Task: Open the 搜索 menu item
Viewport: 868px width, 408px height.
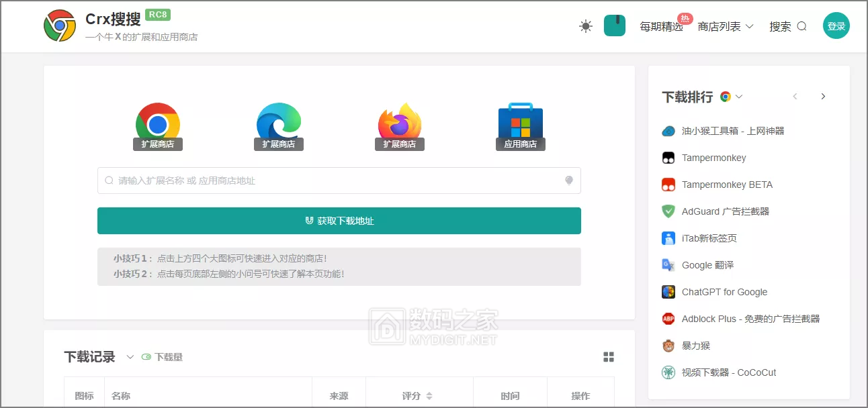Action: (x=787, y=26)
